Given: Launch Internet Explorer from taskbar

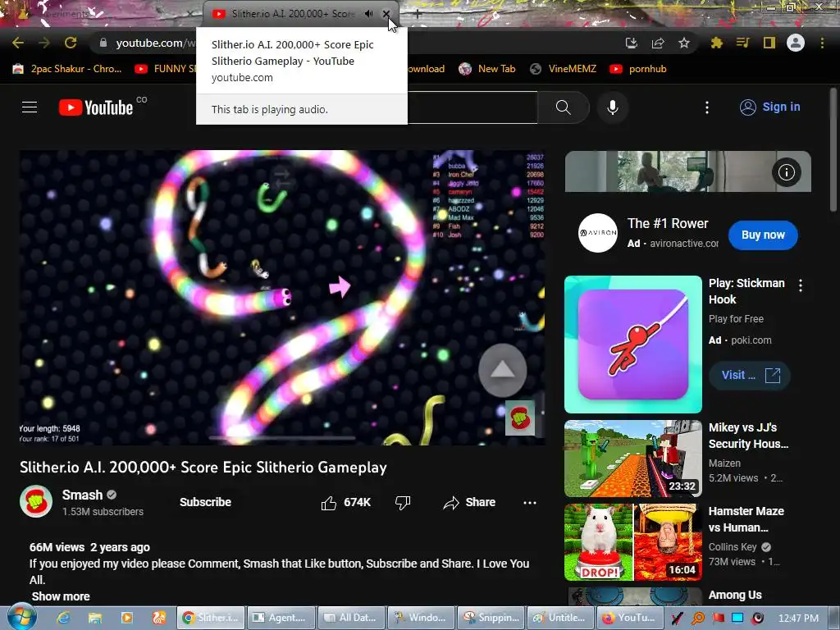Looking at the screenshot, I should click(x=63, y=618).
